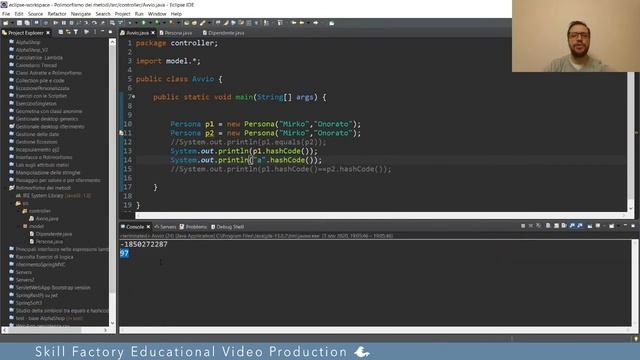640x360 pixels.
Task: Close the Console view tab
Action: [148, 227]
